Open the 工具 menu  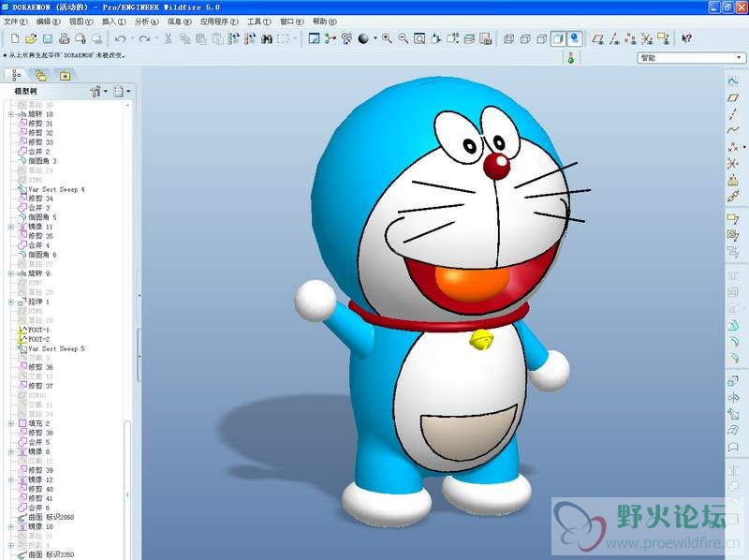tap(259, 22)
